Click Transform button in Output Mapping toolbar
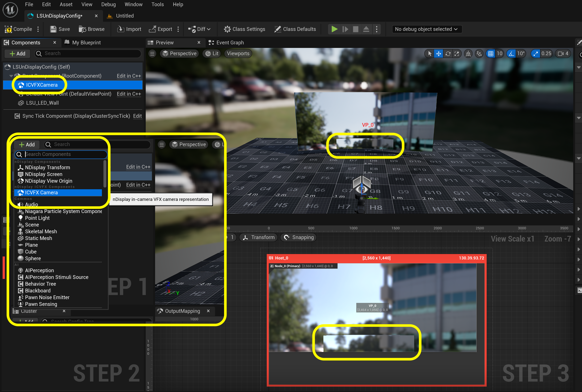582x392 pixels. [x=259, y=237]
